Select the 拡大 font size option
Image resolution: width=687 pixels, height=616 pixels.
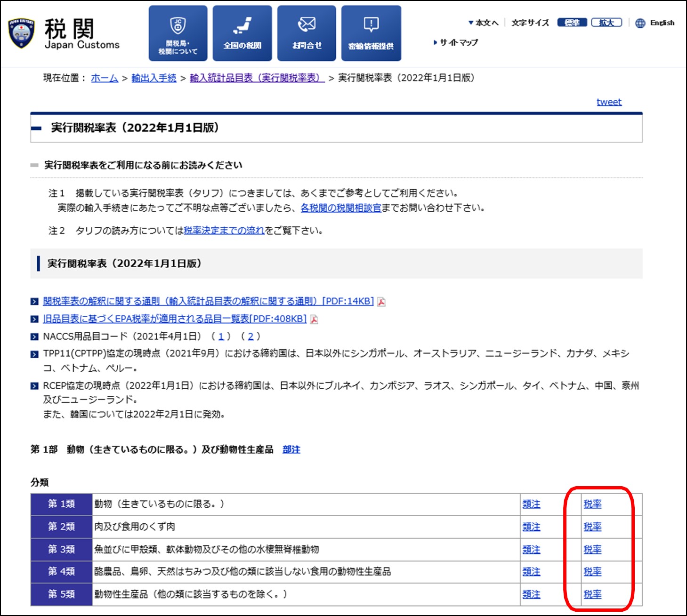click(x=607, y=23)
